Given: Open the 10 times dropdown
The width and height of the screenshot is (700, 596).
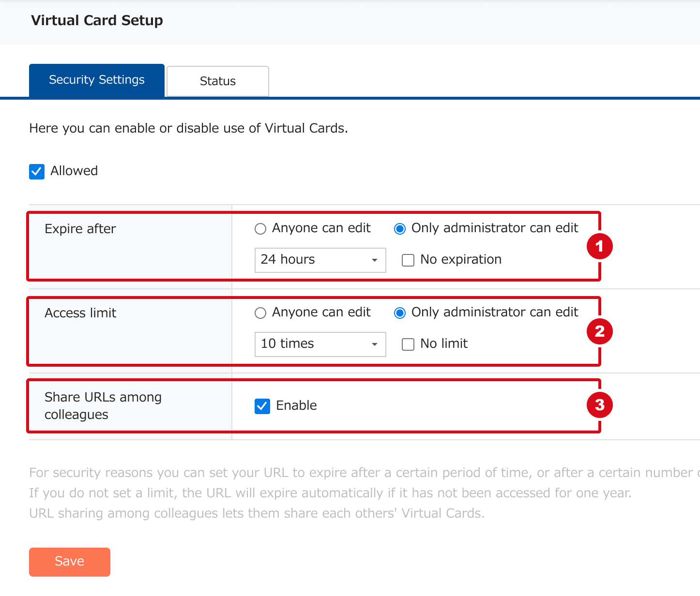Looking at the screenshot, I should (x=320, y=344).
